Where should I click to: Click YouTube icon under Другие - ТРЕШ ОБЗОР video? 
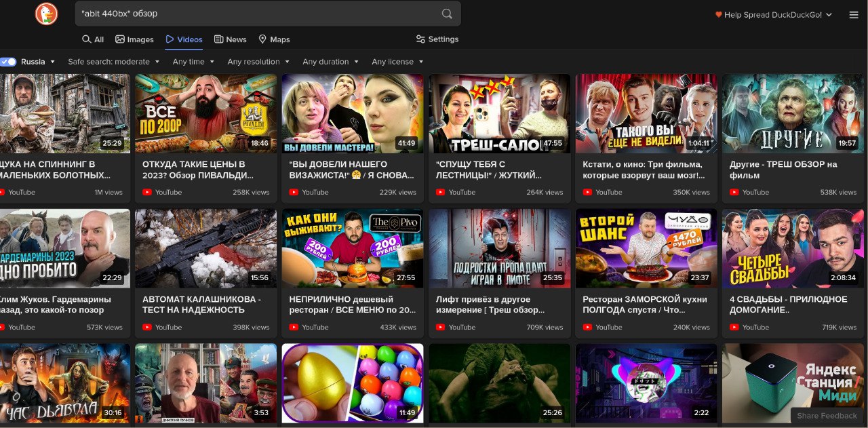coord(734,192)
